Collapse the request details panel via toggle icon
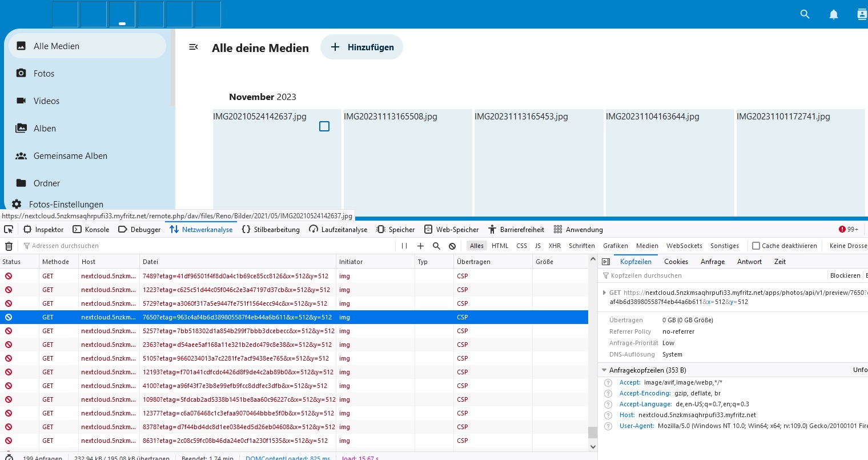868x460 pixels. pos(606,262)
